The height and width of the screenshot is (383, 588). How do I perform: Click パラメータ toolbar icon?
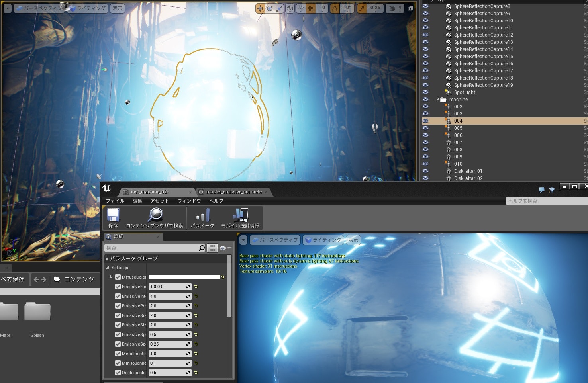click(x=202, y=218)
